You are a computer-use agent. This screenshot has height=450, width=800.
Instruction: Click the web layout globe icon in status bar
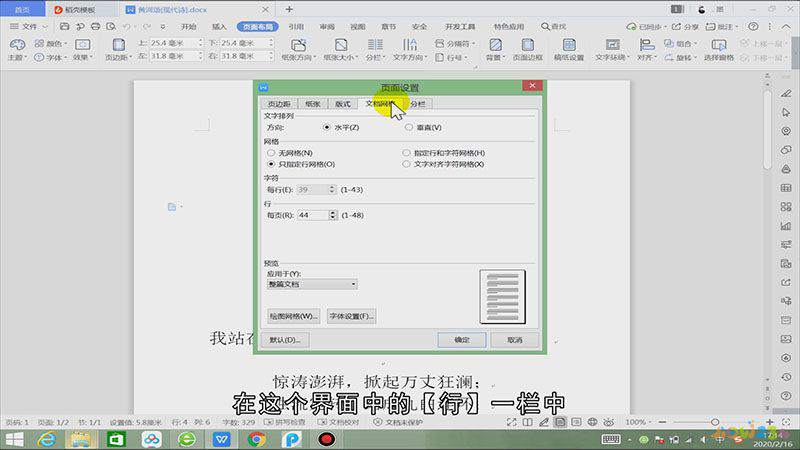click(x=592, y=422)
